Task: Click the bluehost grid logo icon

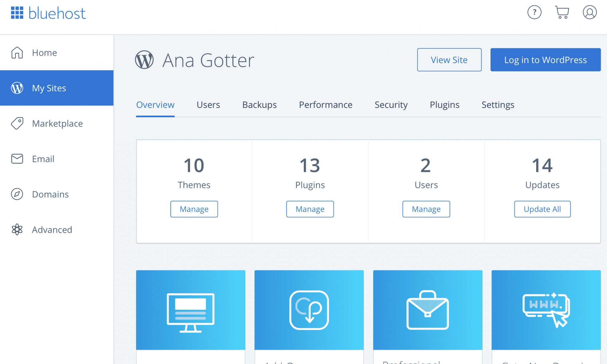Action: [17, 13]
